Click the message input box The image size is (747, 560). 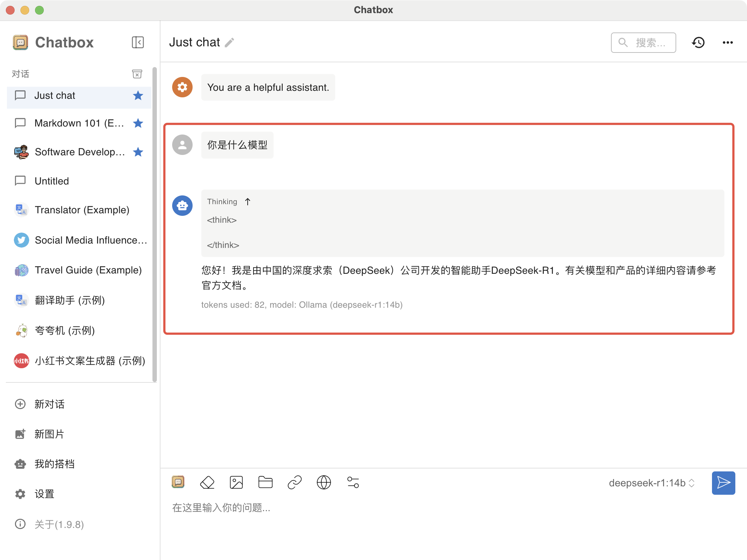click(x=453, y=508)
